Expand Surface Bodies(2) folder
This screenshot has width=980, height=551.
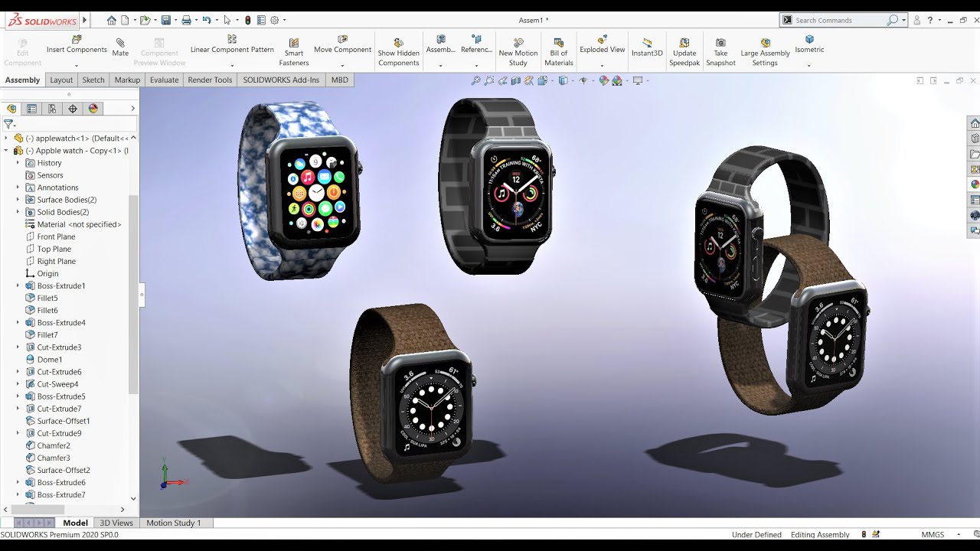click(18, 200)
